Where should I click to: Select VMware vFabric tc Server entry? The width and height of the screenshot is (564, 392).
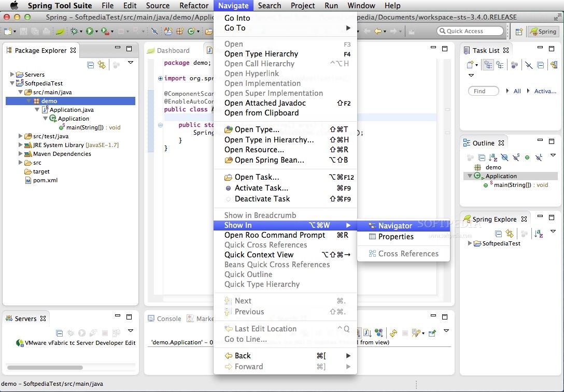click(76, 343)
